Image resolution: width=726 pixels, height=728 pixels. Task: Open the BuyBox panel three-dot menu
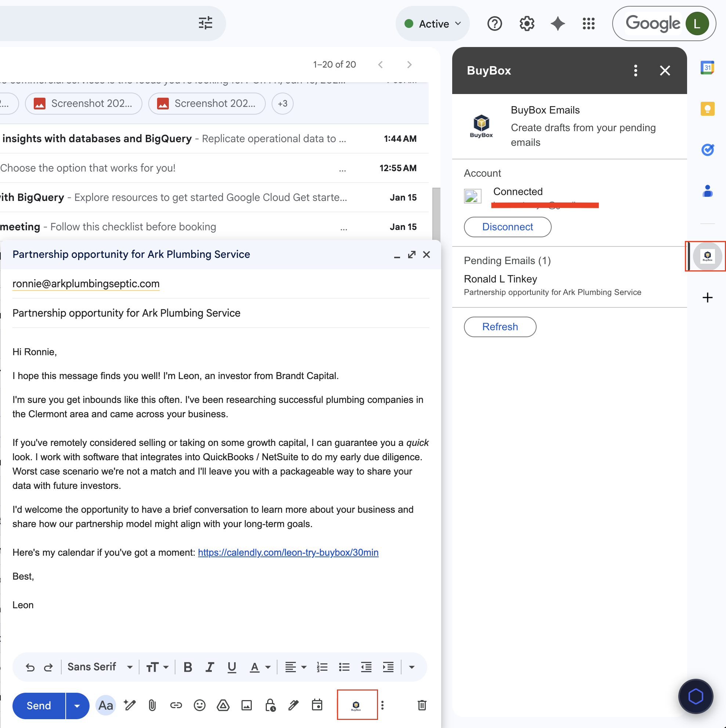[x=635, y=71]
